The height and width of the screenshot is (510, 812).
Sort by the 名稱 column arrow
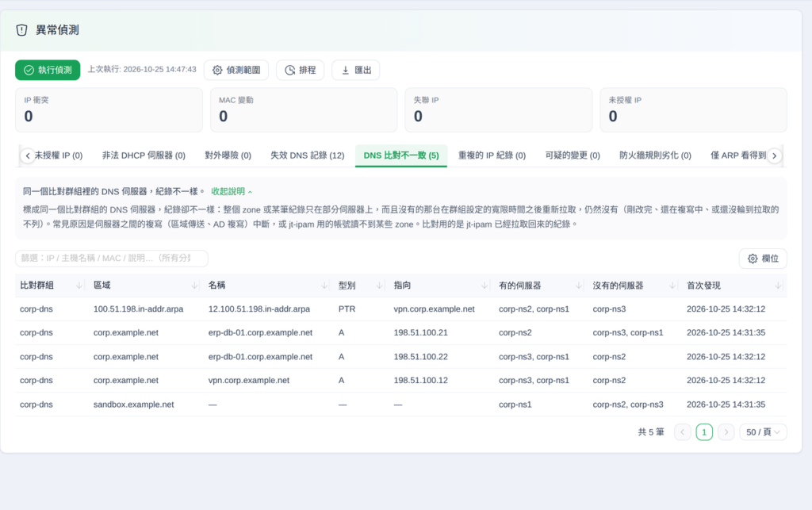(324, 286)
